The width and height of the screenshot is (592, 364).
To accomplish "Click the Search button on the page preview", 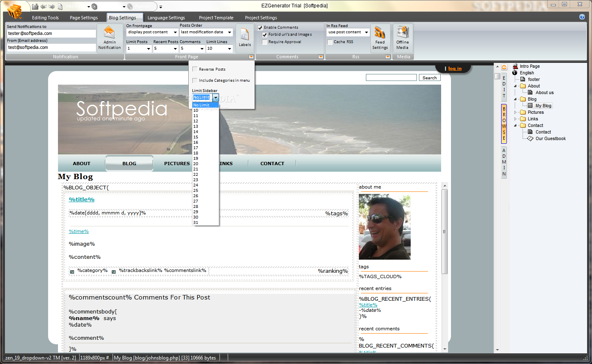I will [430, 78].
